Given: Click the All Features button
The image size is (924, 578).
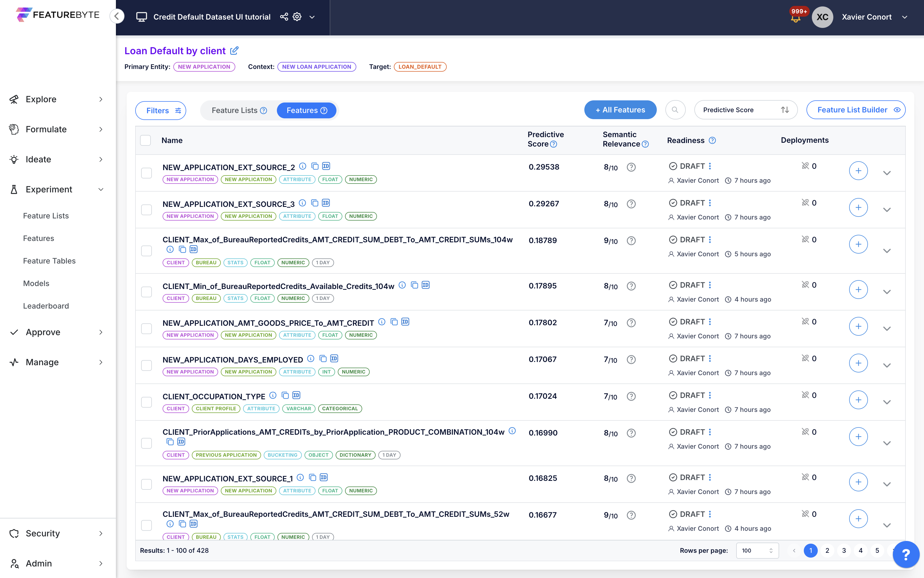Looking at the screenshot, I should pos(620,110).
